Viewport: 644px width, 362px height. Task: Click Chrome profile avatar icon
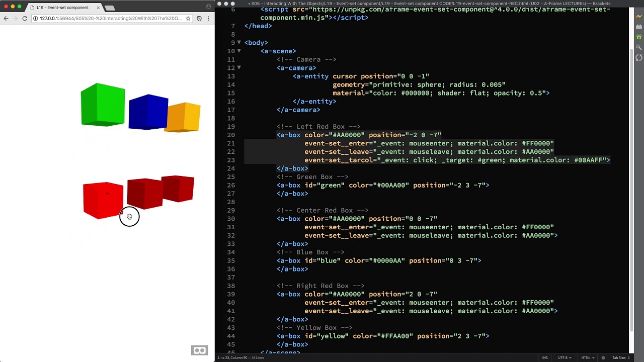[209, 7]
